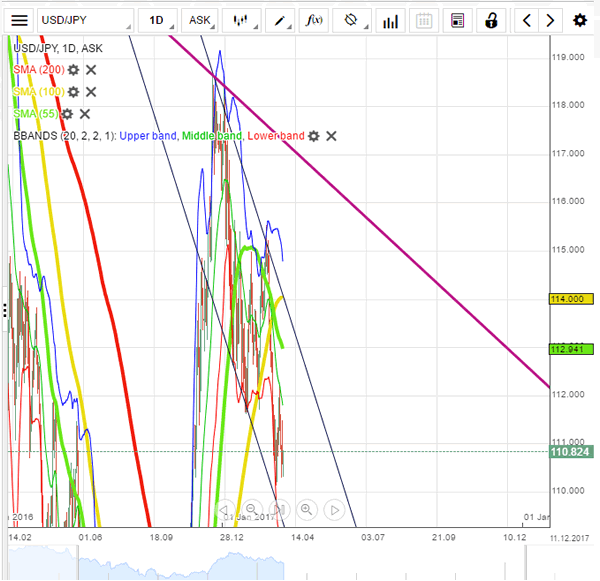The image size is (600, 581).
Task: Open BBANDS indicator settings gear
Action: tap(314, 136)
